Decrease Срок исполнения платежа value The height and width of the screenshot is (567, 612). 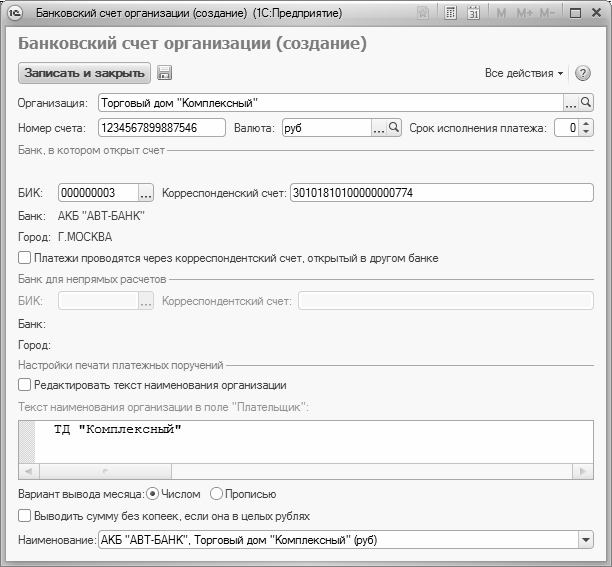pos(586,132)
